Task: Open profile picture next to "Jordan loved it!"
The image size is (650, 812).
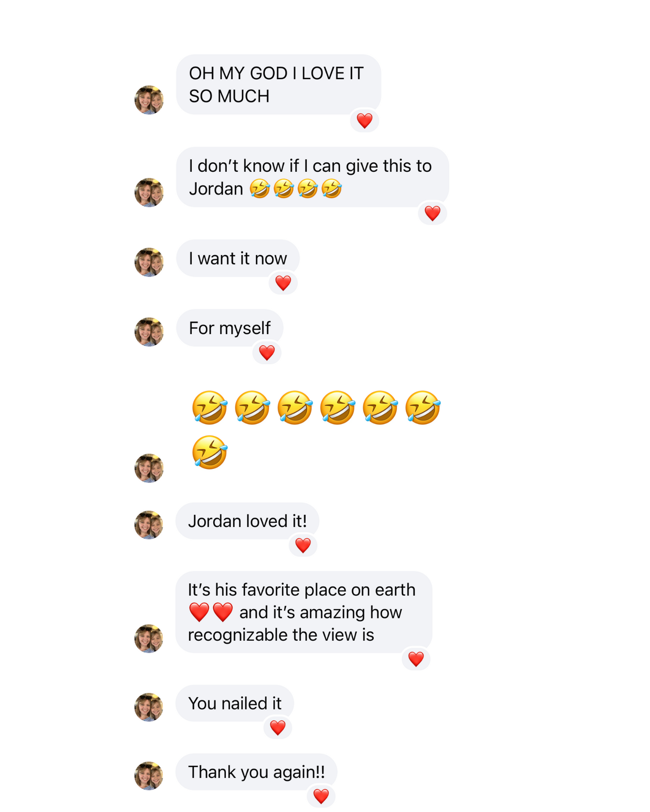Action: pyautogui.click(x=149, y=525)
